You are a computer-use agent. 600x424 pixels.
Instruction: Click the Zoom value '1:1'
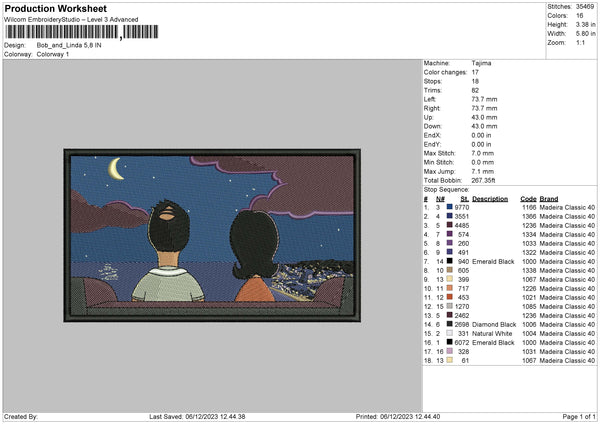[x=580, y=42]
